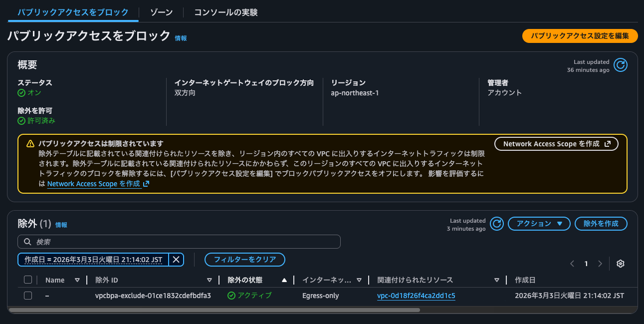Refresh the exclusions table

(496, 224)
